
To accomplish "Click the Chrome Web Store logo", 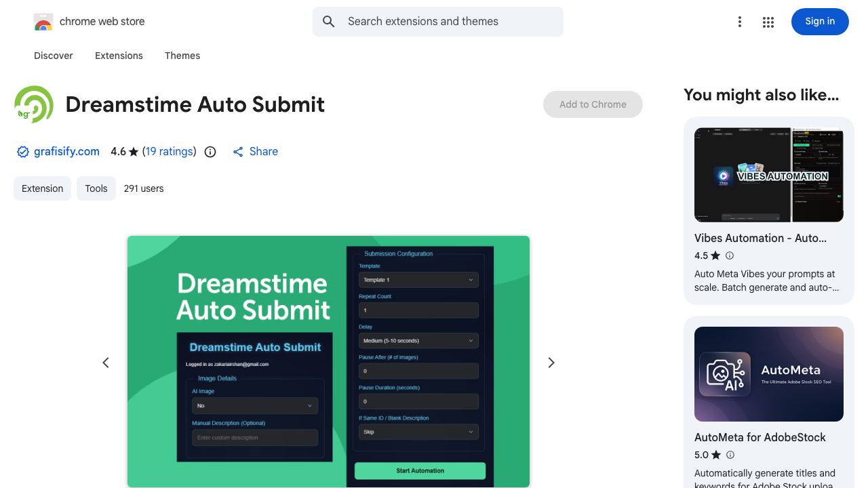I will [43, 22].
